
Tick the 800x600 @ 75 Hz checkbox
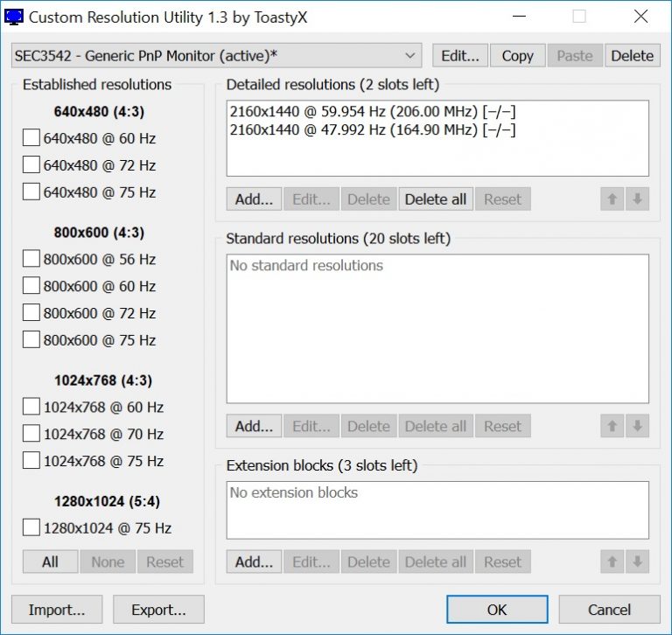pyautogui.click(x=31, y=339)
